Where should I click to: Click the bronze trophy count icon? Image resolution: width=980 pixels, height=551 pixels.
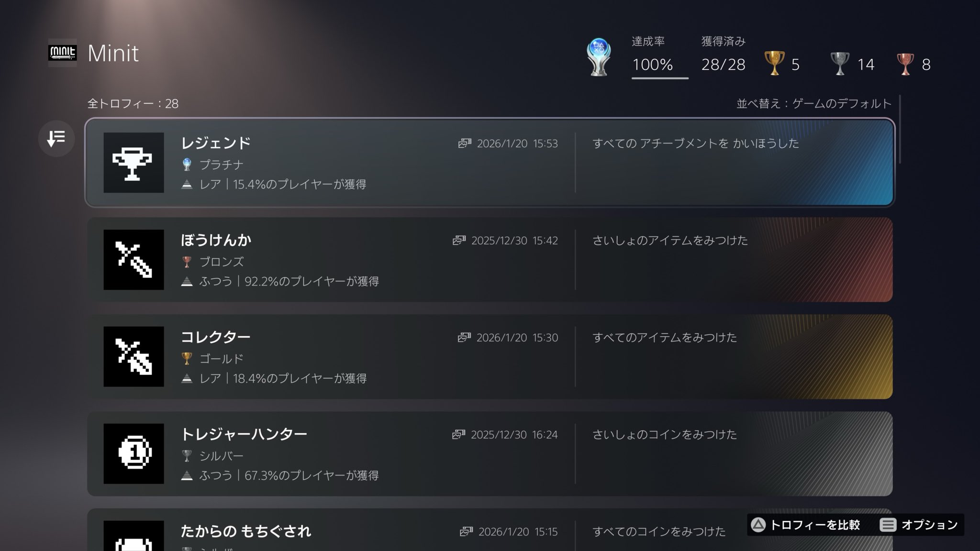905,64
